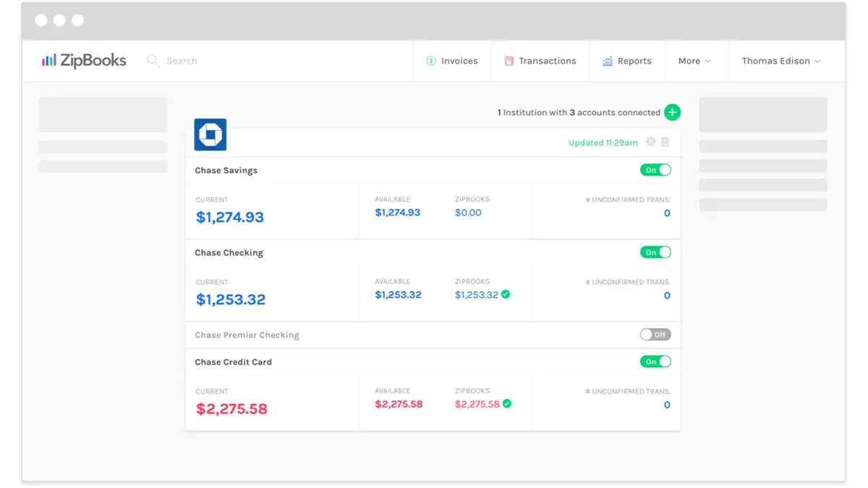Turn off the Chase Savings toggle

pos(655,170)
